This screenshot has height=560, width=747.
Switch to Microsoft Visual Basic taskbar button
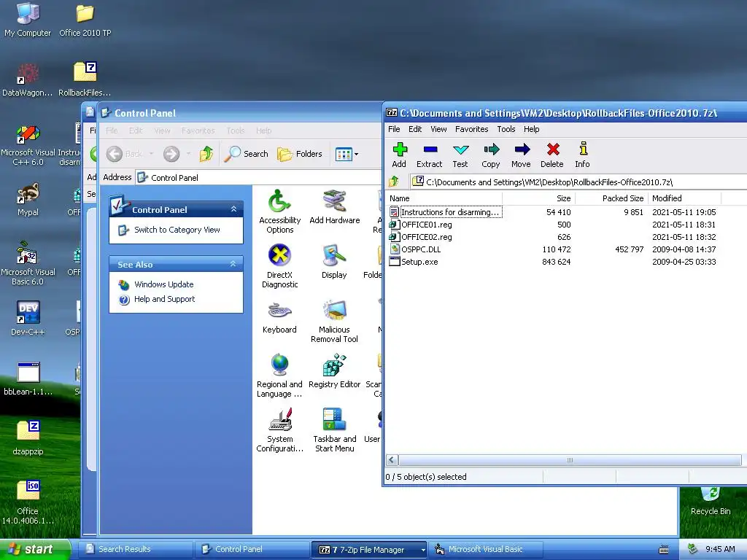click(x=486, y=550)
